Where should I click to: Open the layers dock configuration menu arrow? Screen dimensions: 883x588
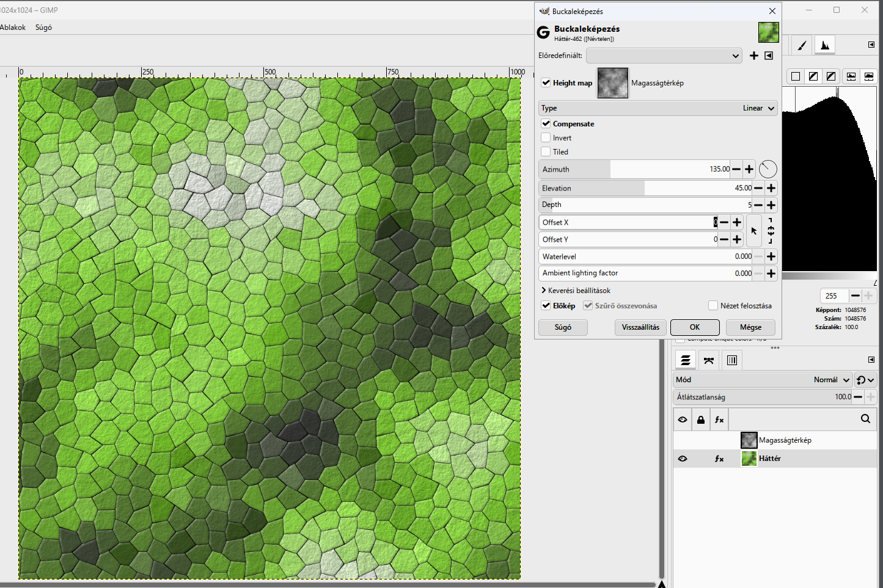click(871, 360)
